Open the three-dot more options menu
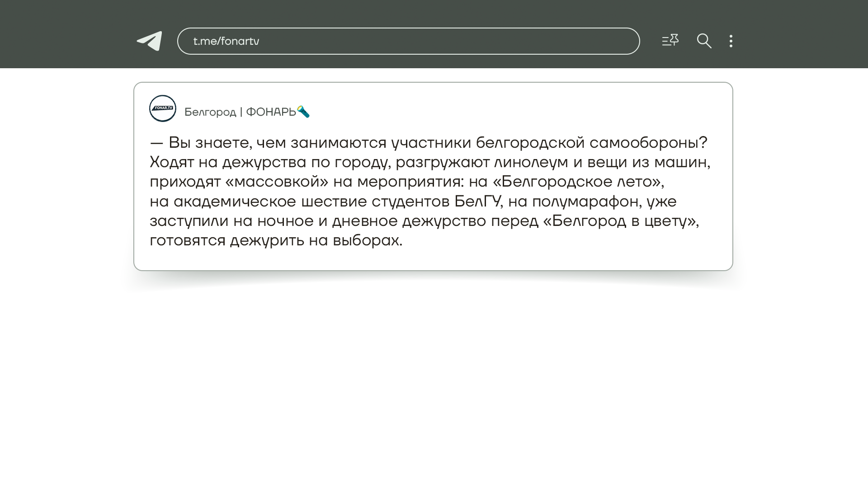This screenshot has height=488, width=868. click(731, 41)
